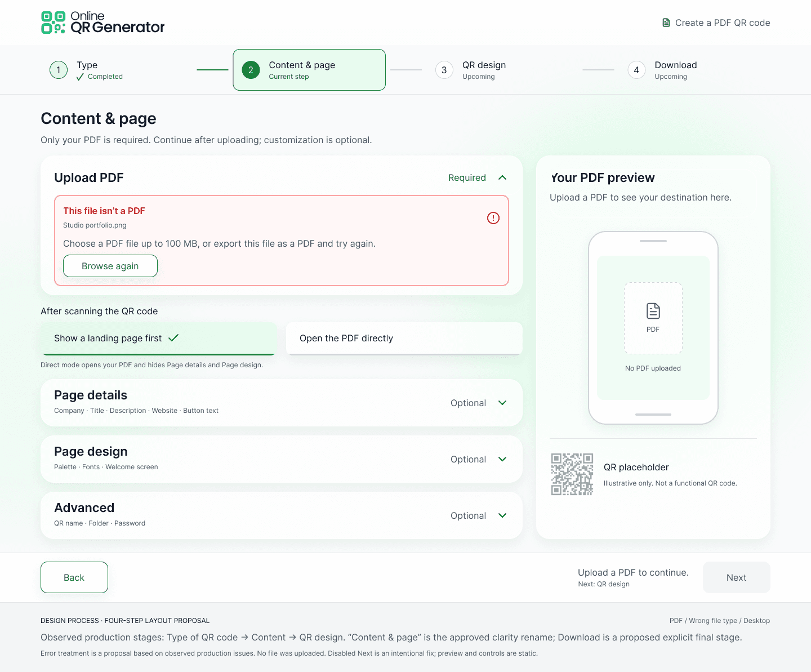This screenshot has height=672, width=811.
Task: Collapse the Upload PDF section chevron
Action: pyautogui.click(x=502, y=177)
